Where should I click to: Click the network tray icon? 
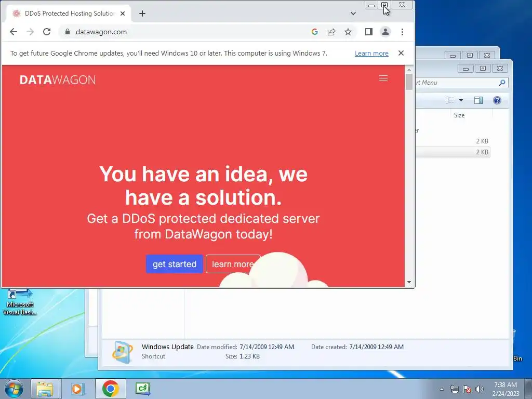tap(454, 389)
